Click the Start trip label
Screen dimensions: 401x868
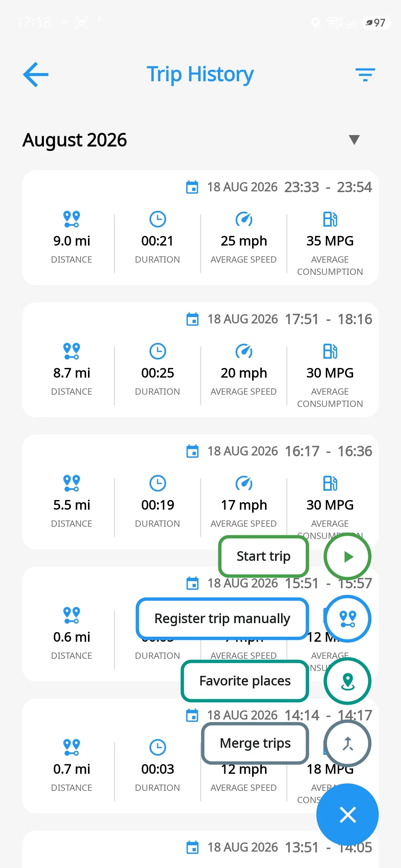(264, 556)
